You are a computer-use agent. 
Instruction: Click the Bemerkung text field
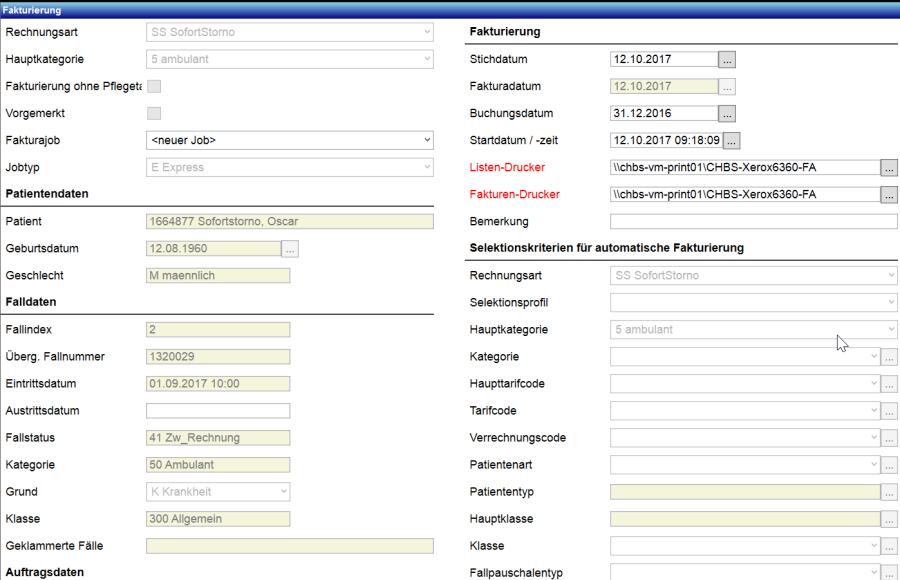(x=753, y=221)
